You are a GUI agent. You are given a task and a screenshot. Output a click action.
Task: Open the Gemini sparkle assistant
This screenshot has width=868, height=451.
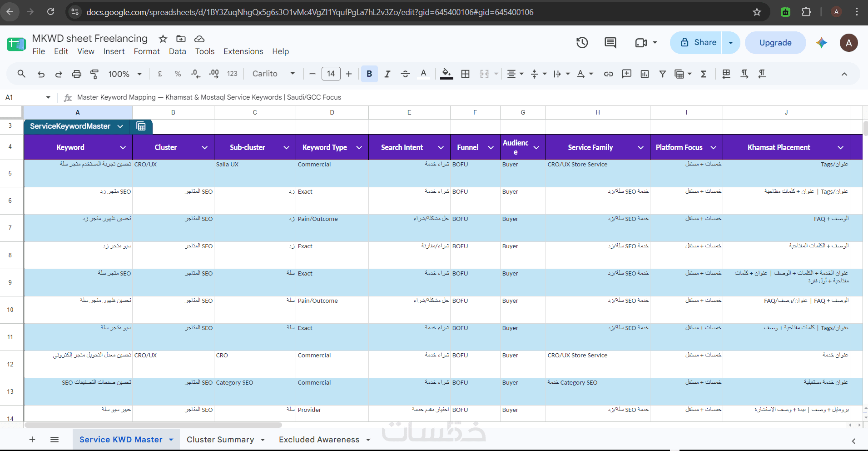[821, 43]
